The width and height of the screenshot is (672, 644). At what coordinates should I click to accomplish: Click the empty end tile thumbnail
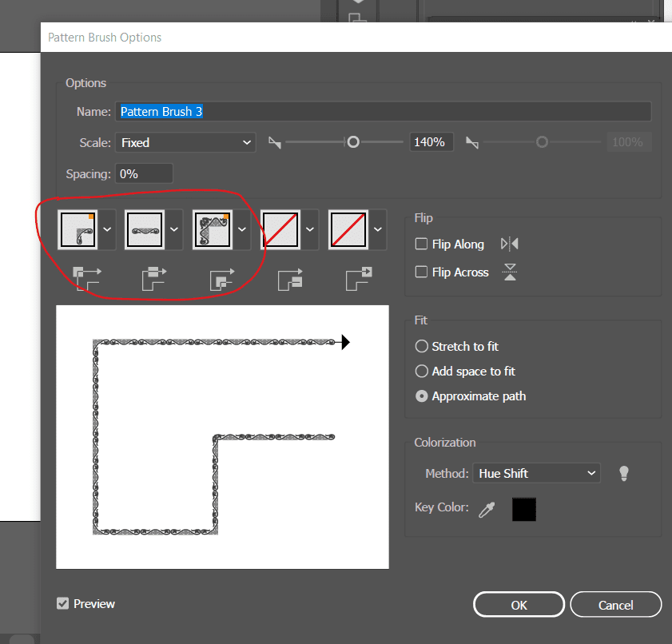tap(348, 229)
